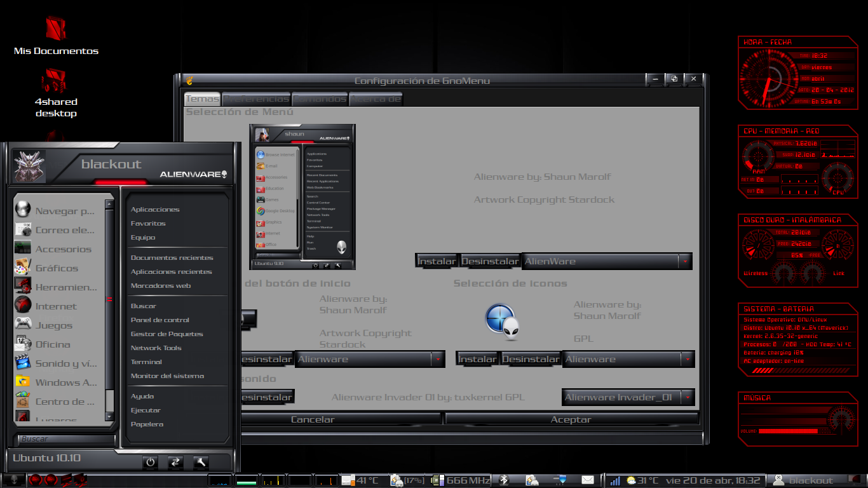Image resolution: width=868 pixels, height=488 pixels.
Task: Click the CPU frequency 666 MHz applet
Action: [461, 480]
